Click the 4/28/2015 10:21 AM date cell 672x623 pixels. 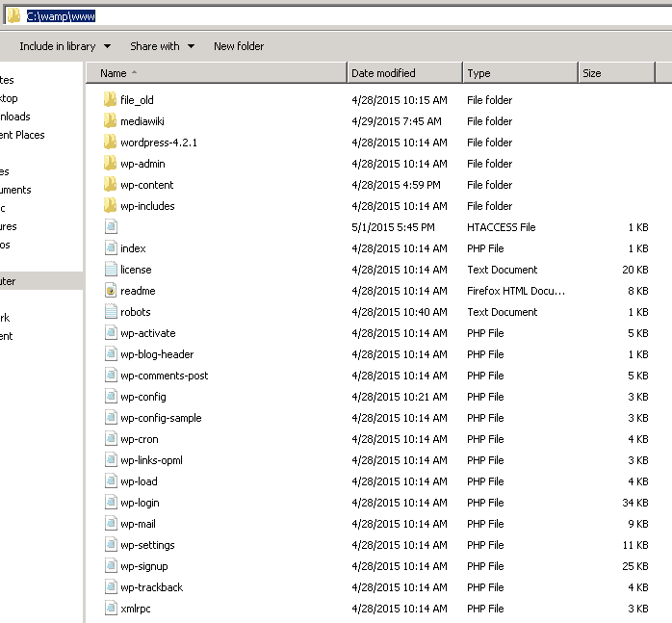400,397
